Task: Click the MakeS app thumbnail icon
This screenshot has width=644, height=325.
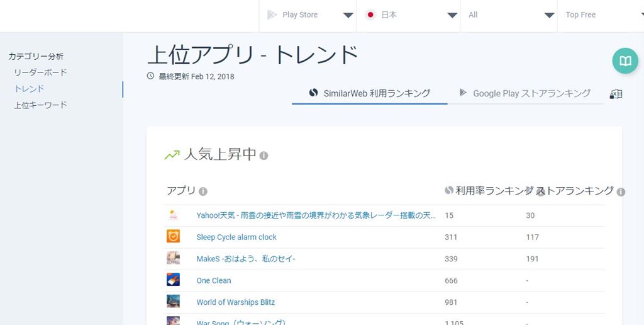Action: [173, 259]
